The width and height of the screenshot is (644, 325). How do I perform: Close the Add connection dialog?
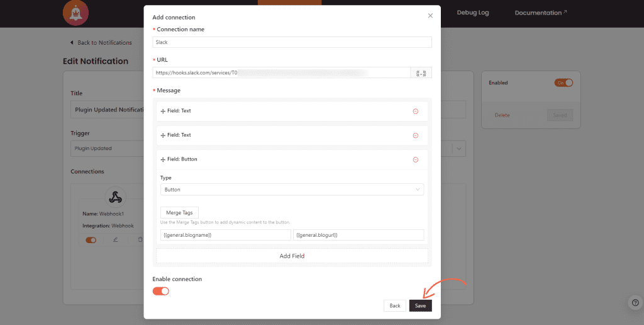(x=430, y=16)
